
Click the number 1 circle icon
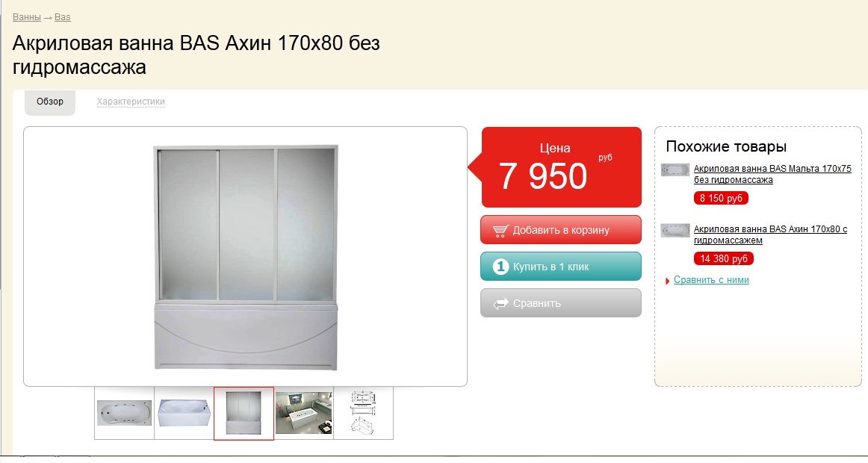[500, 267]
